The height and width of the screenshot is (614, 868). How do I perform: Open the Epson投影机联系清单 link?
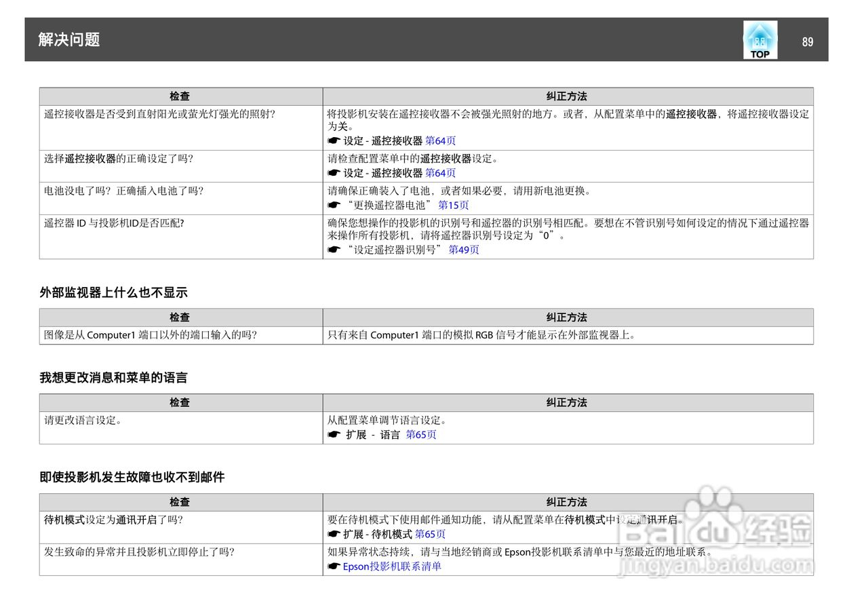point(392,567)
